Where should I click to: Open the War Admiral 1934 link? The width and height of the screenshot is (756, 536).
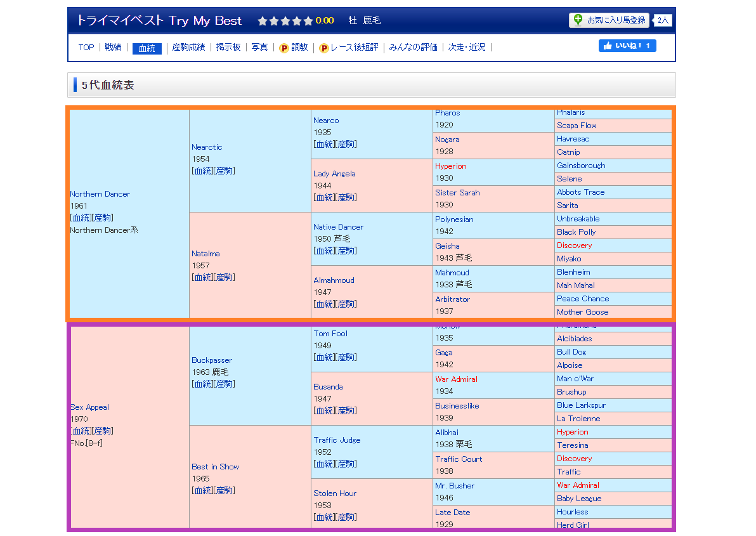pos(456,379)
